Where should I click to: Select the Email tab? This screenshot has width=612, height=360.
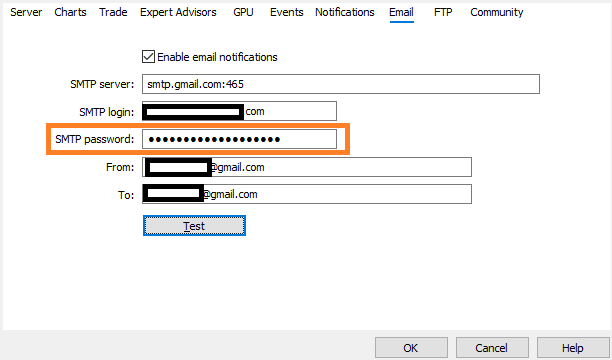coord(401,12)
